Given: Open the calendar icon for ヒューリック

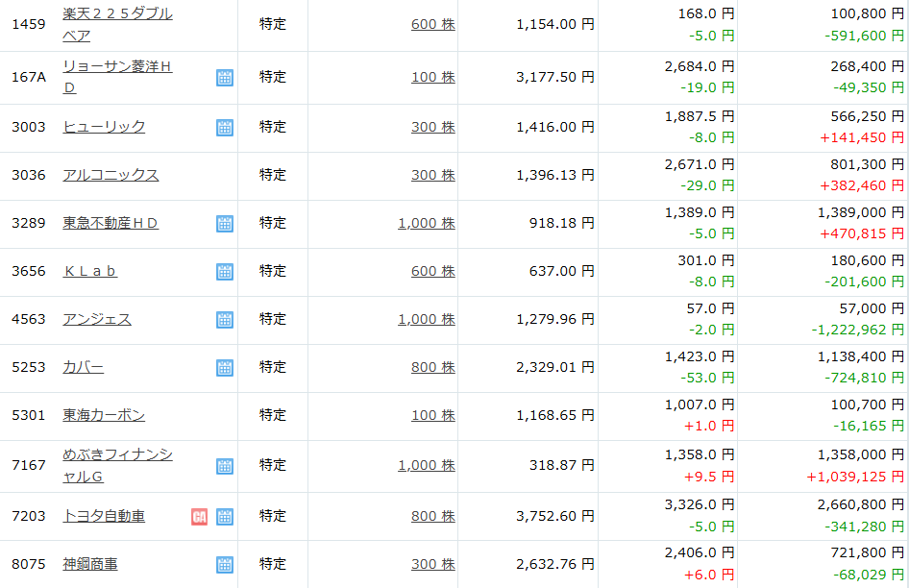Looking at the screenshot, I should [x=225, y=128].
